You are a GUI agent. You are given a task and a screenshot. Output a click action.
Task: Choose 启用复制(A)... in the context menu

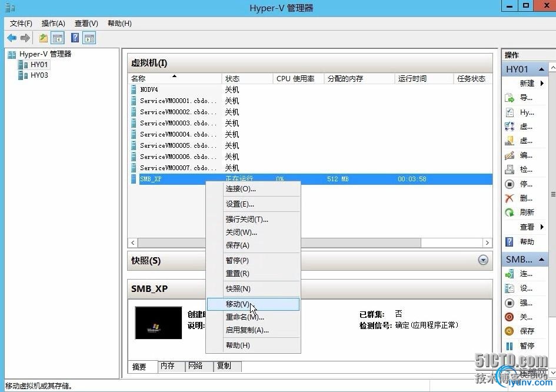pos(253,330)
